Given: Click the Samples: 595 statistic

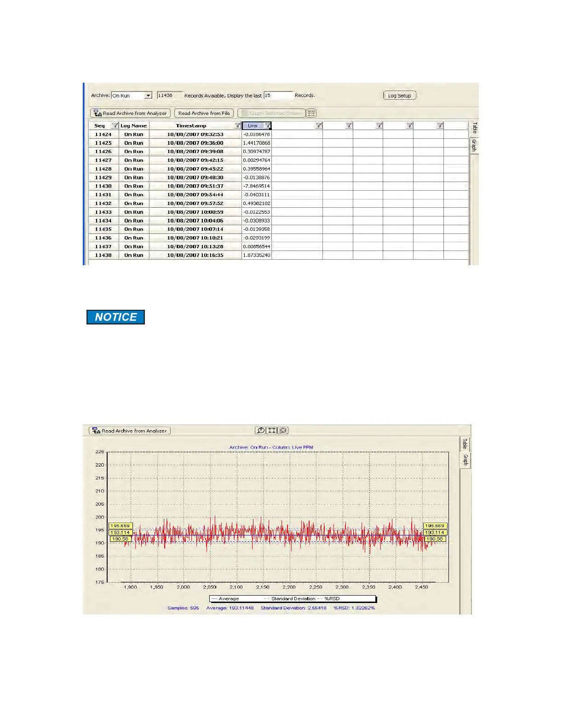Looking at the screenshot, I should pos(183,608).
